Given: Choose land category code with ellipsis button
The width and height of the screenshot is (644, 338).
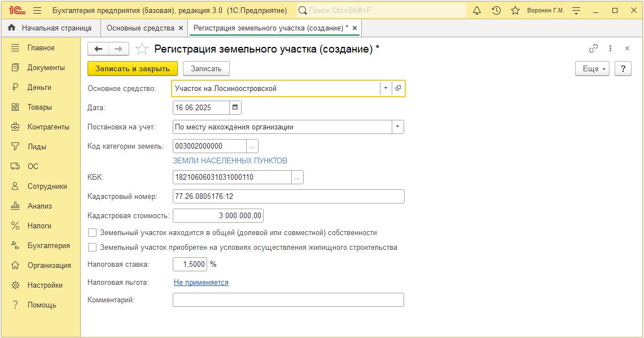Looking at the screenshot, I should (x=252, y=146).
